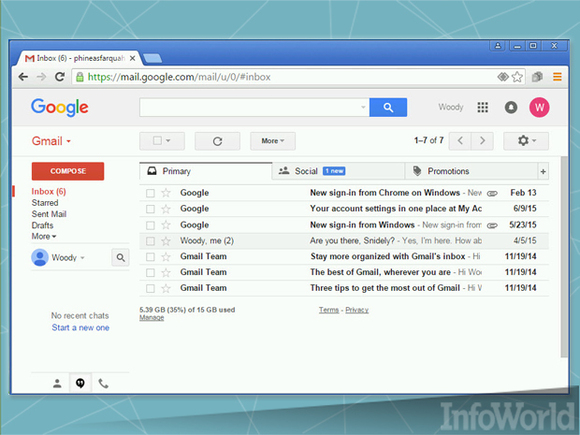
Task: Star the Three tips message
Action: click(166, 288)
